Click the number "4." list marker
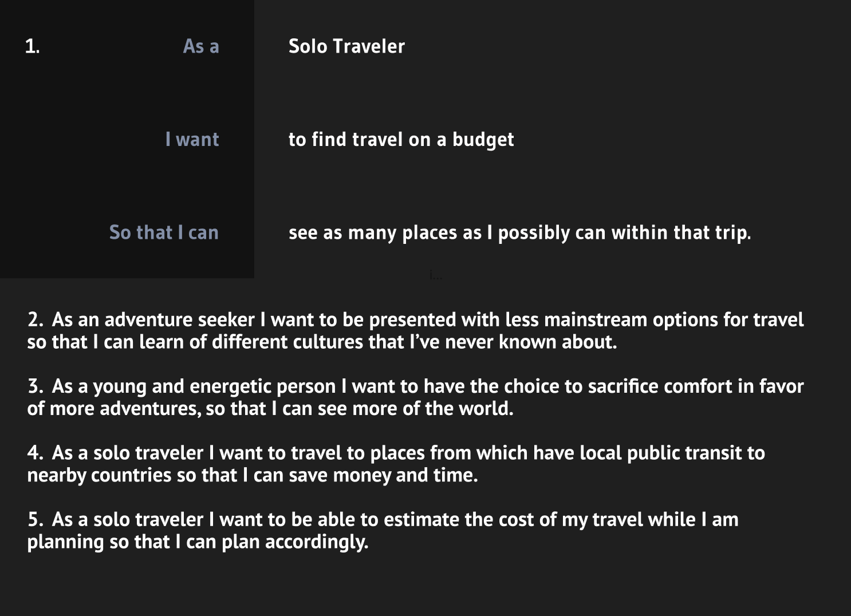 tap(36, 453)
